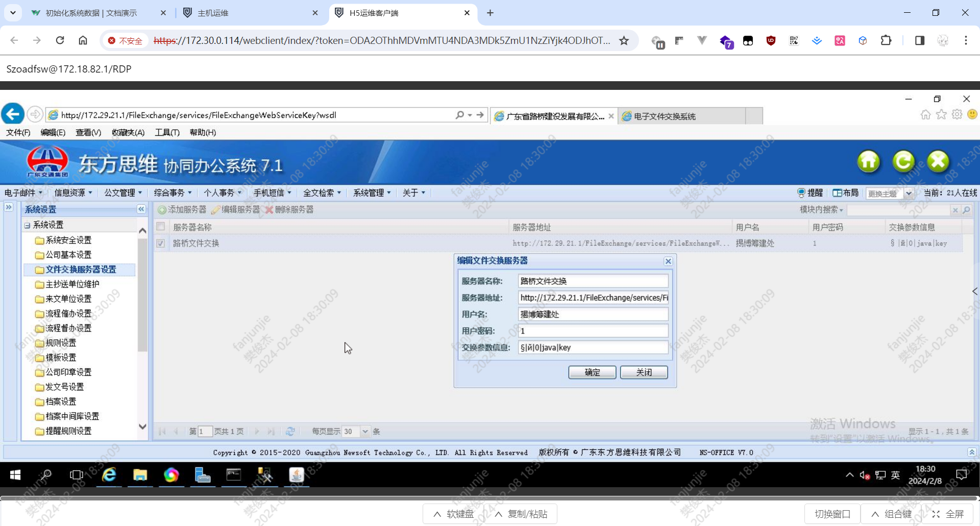The width and height of the screenshot is (980, 526).
Task: Click the 软键盘 button in the bottom bar
Action: point(453,514)
